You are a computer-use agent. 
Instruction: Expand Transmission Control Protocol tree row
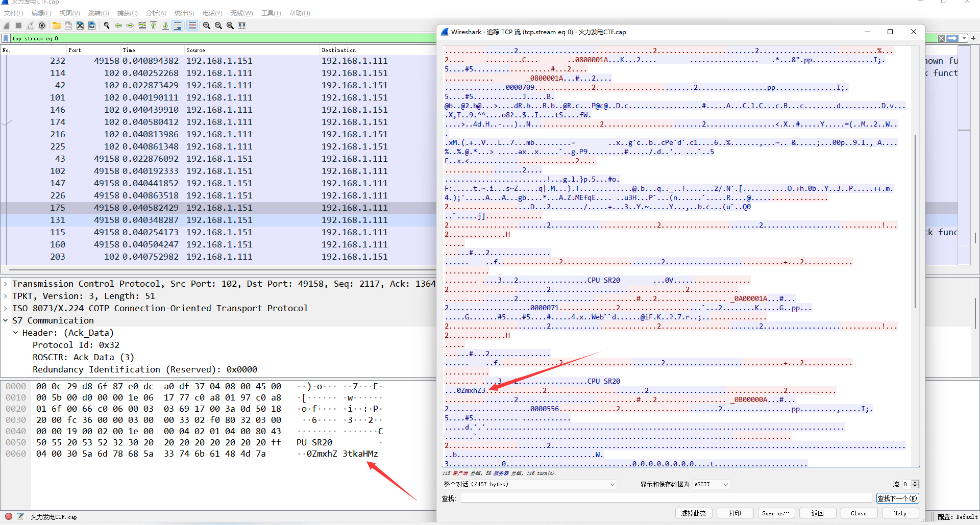tap(5, 284)
